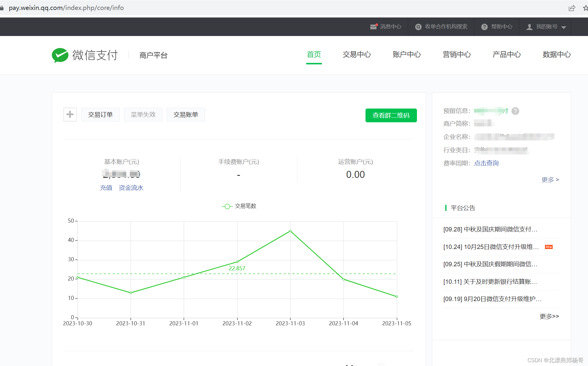Viewport: 588px width, 366px height.
Task: Click the 充值 link
Action: (x=106, y=188)
